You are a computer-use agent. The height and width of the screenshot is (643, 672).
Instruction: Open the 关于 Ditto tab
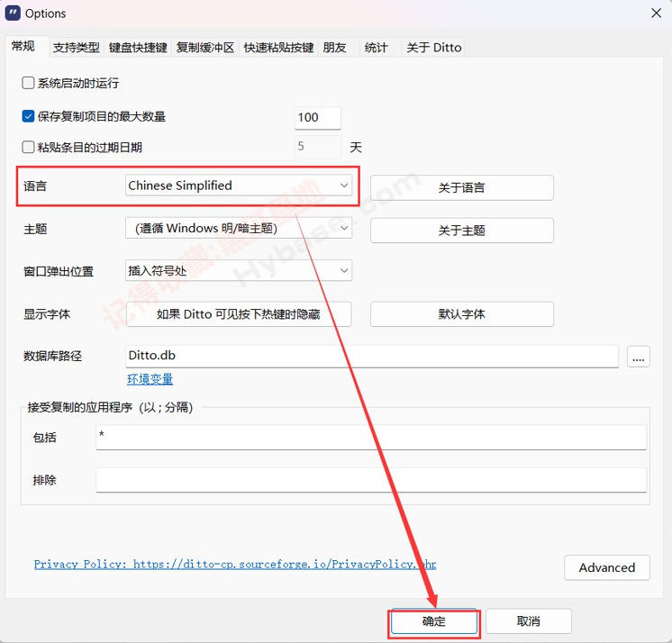[x=433, y=47]
